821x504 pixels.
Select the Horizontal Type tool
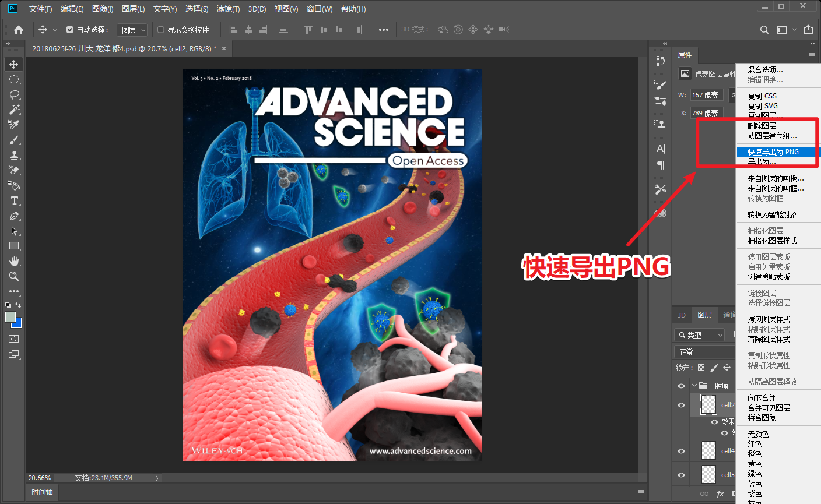coord(14,200)
